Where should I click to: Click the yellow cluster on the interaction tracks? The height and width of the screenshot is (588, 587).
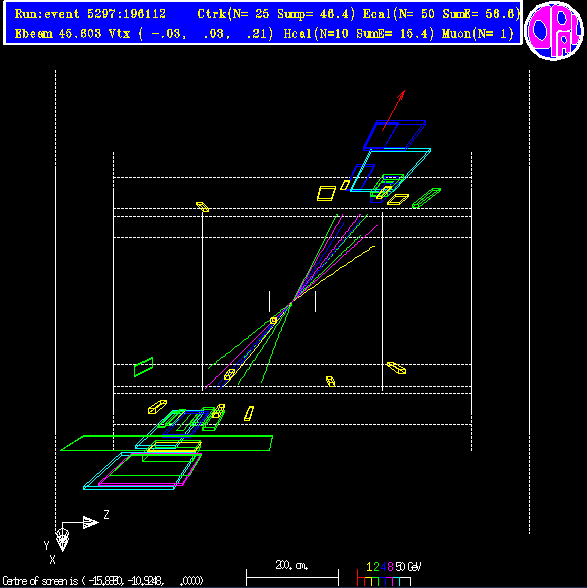(273, 320)
